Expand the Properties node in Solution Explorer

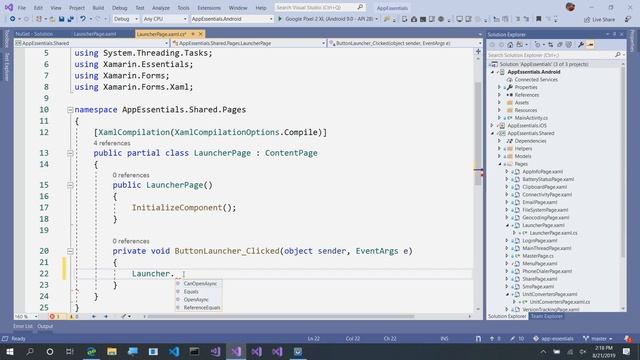point(499,87)
